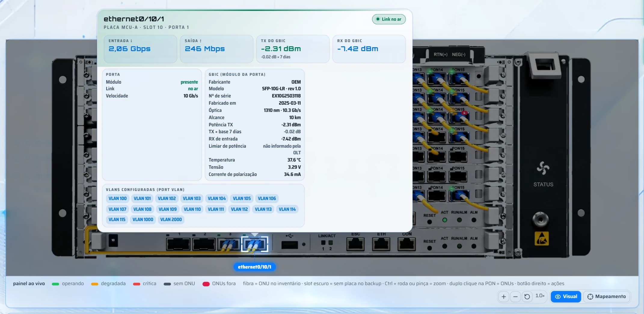Select the VLAN 106 chip

(267, 199)
